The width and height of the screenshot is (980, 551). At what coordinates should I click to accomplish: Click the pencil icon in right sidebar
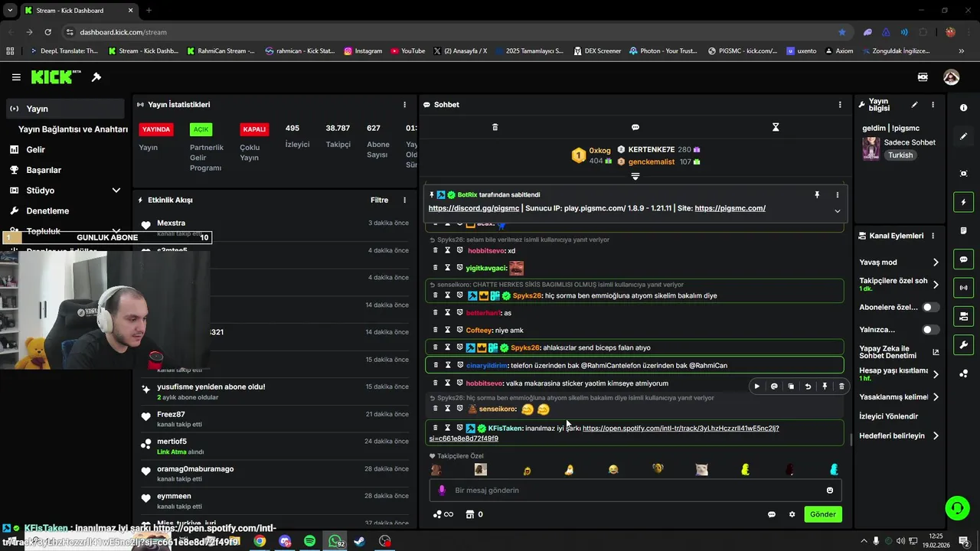pos(964,136)
